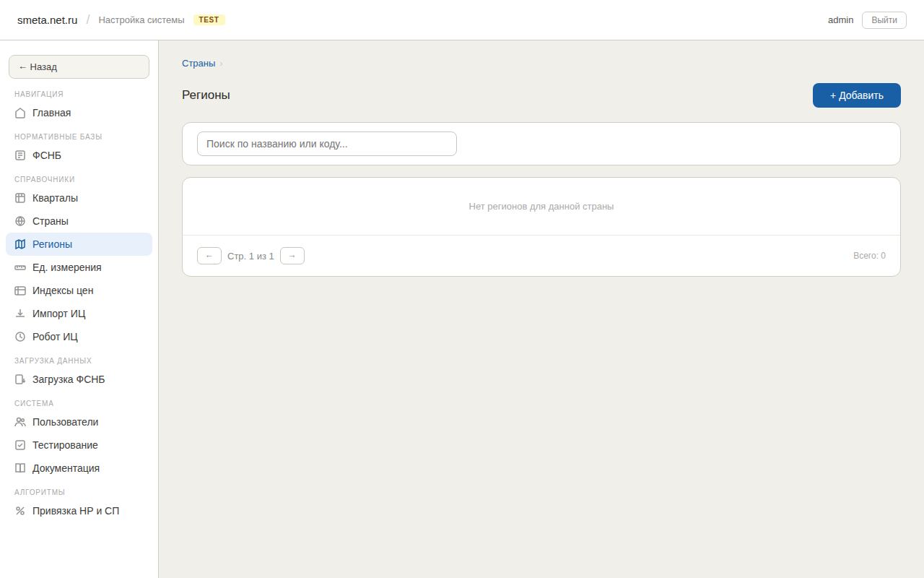
Task: Open the Тестирование sidebar item
Action: (65, 445)
